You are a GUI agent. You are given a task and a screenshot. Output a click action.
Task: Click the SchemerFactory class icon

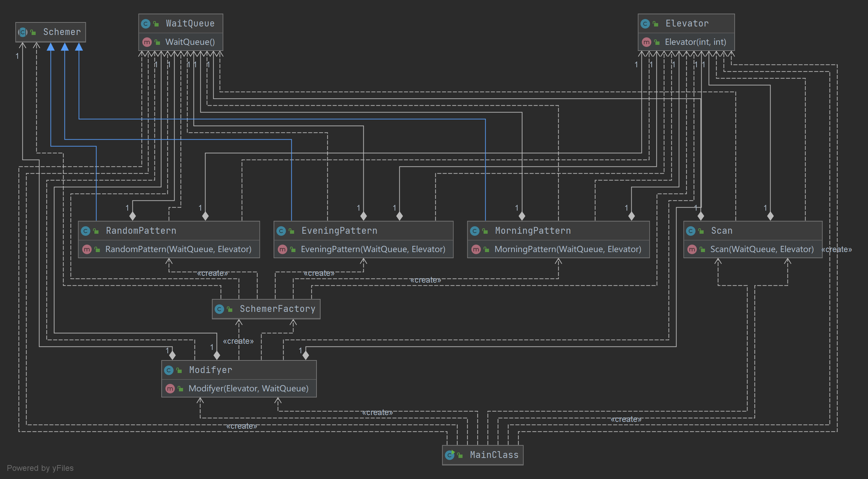coord(219,309)
